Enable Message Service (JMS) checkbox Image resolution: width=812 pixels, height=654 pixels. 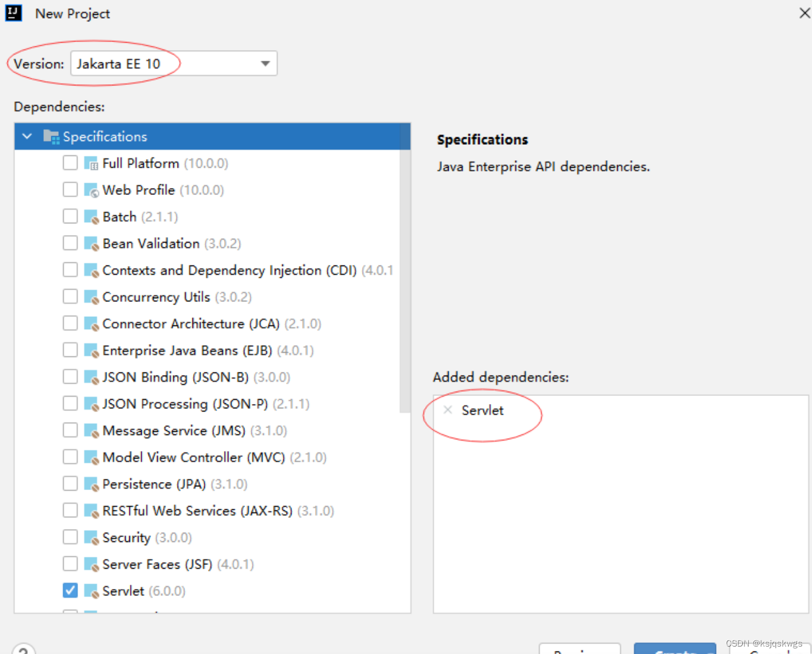[70, 430]
